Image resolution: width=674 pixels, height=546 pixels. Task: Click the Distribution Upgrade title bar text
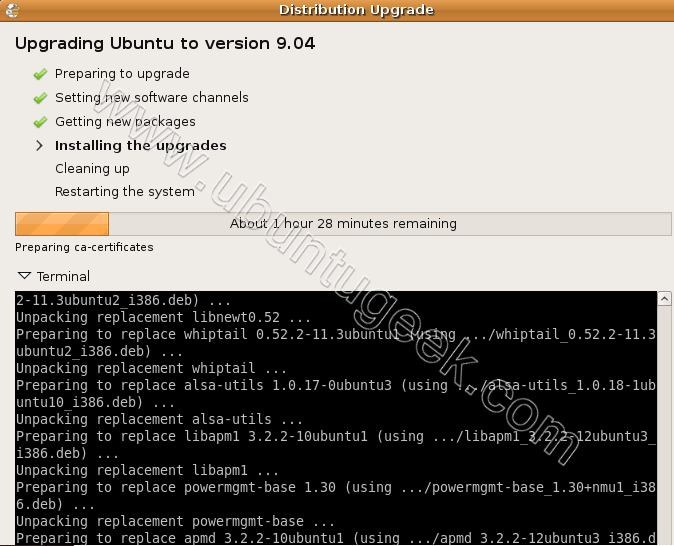pyautogui.click(x=356, y=10)
